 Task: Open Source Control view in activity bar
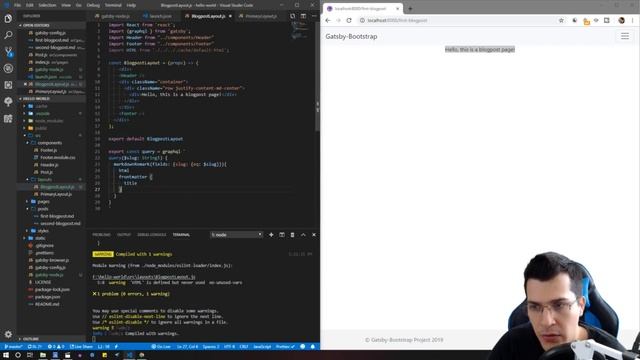tap(8, 52)
